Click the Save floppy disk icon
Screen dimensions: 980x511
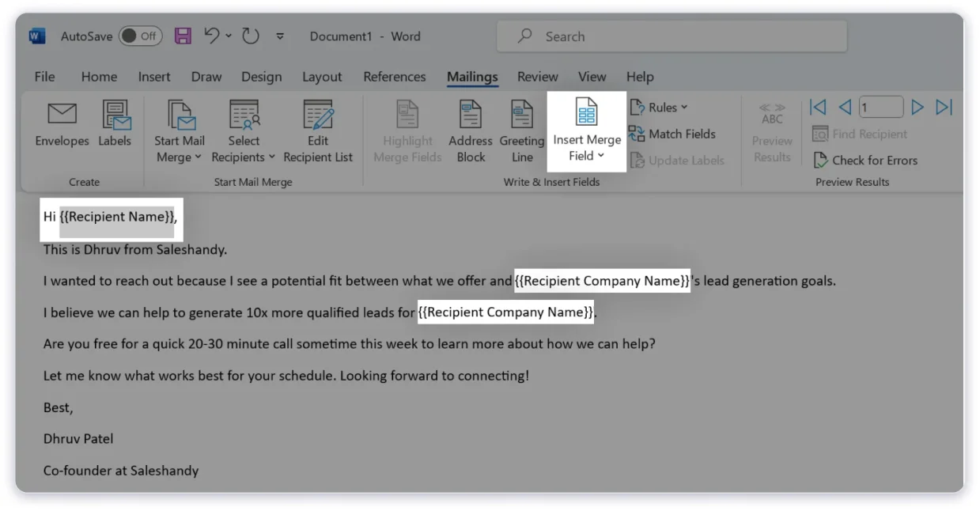pyautogui.click(x=184, y=36)
